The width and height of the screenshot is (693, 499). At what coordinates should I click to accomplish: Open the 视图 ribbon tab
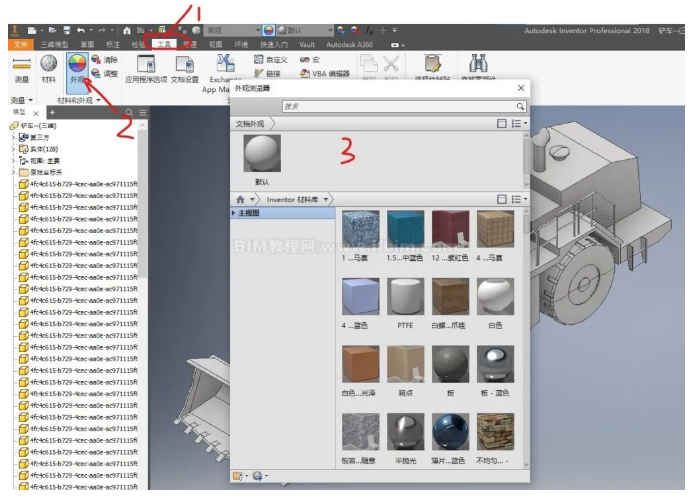pos(216,45)
